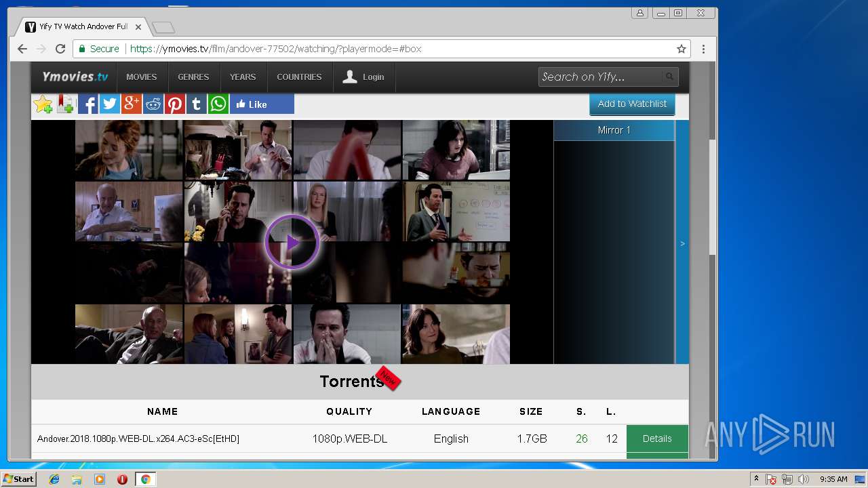868x488 pixels.
Task: Click the SIZE column header
Action: coord(531,411)
